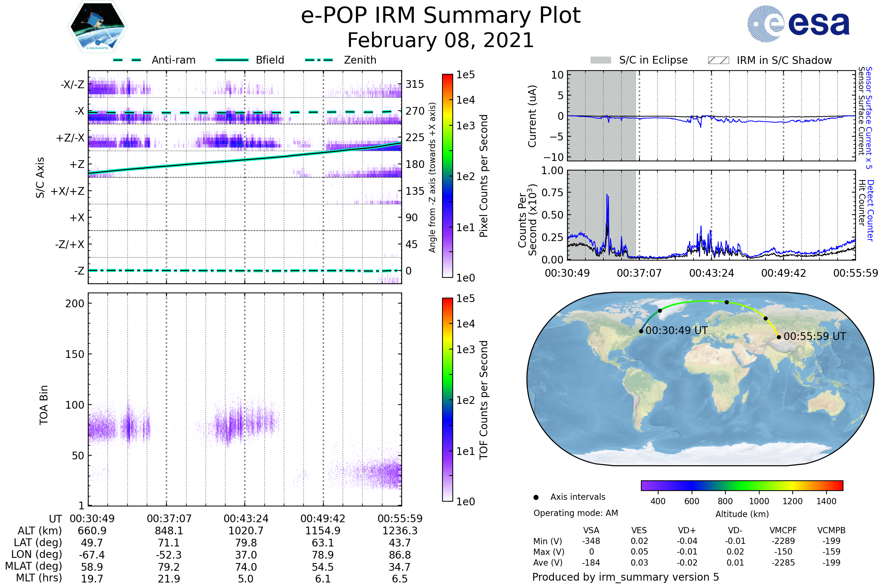Click the Bfield solid legend line
Viewport: 882px width, 588px height.
point(232,60)
